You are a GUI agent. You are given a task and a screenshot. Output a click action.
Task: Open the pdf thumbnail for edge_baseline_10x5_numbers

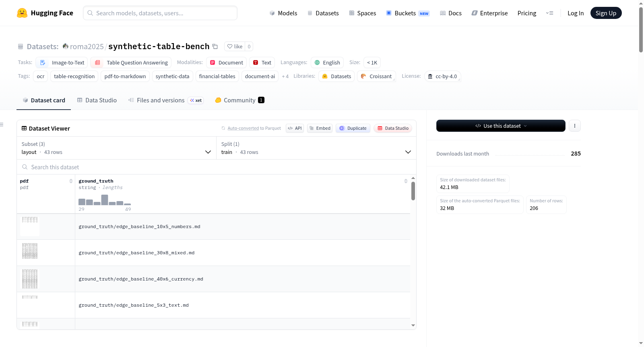coord(30,226)
